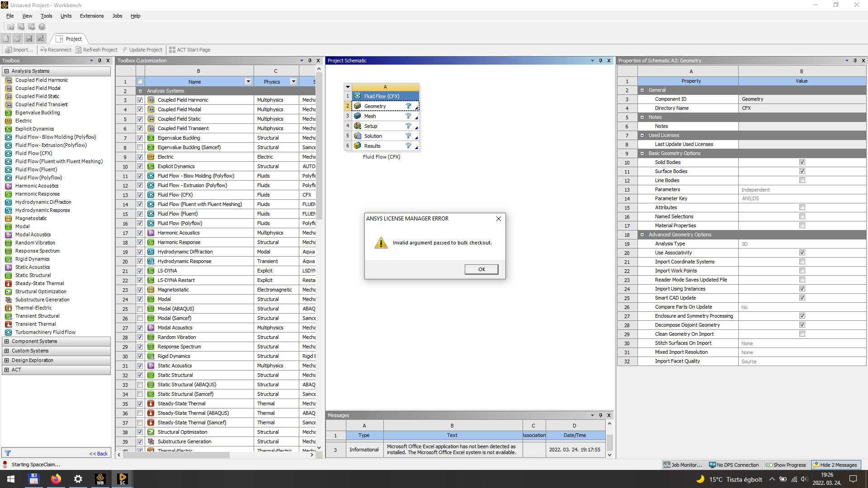Click the Electric icon in Toolbox
This screenshot has width=868, height=488.
click(8, 121)
